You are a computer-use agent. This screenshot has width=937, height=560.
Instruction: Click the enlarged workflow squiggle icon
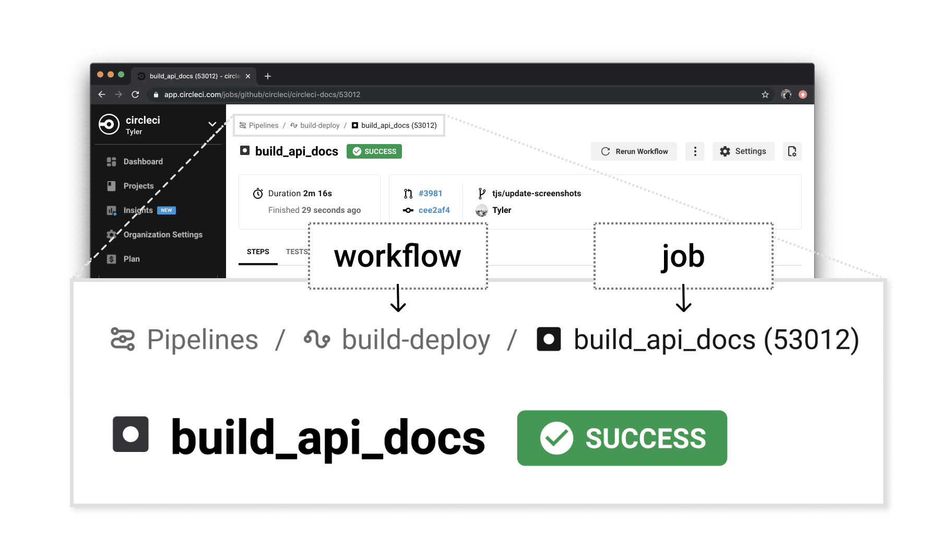tap(317, 340)
